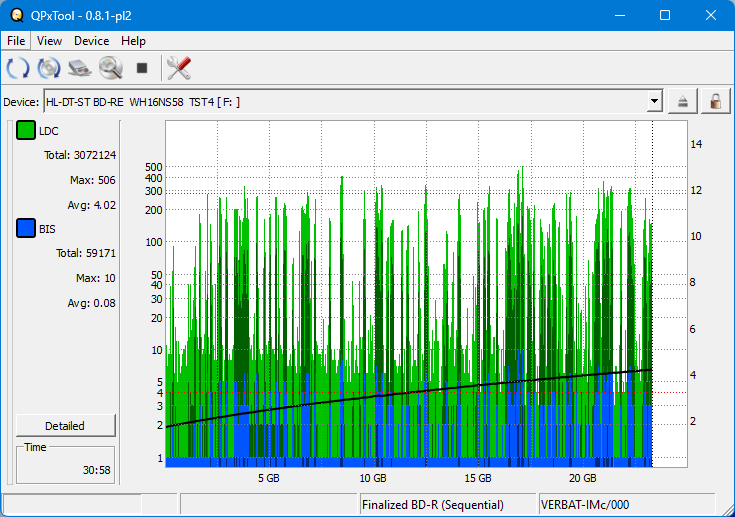
Task: Click the 5 GB axis label
Action: pyautogui.click(x=269, y=478)
